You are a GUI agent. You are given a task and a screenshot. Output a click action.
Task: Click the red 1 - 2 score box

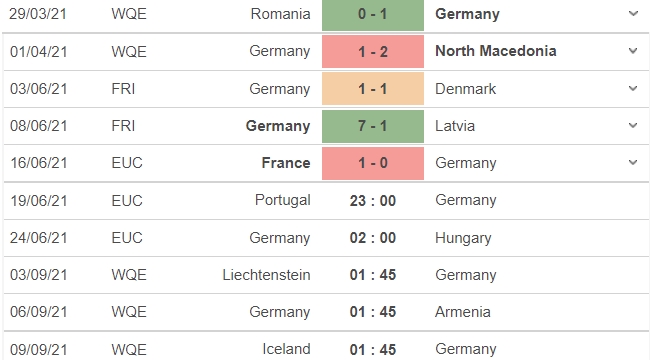pos(373,51)
